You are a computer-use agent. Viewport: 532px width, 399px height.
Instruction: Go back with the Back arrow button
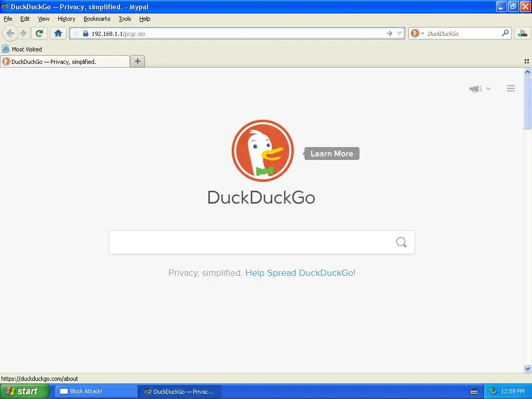click(x=10, y=33)
